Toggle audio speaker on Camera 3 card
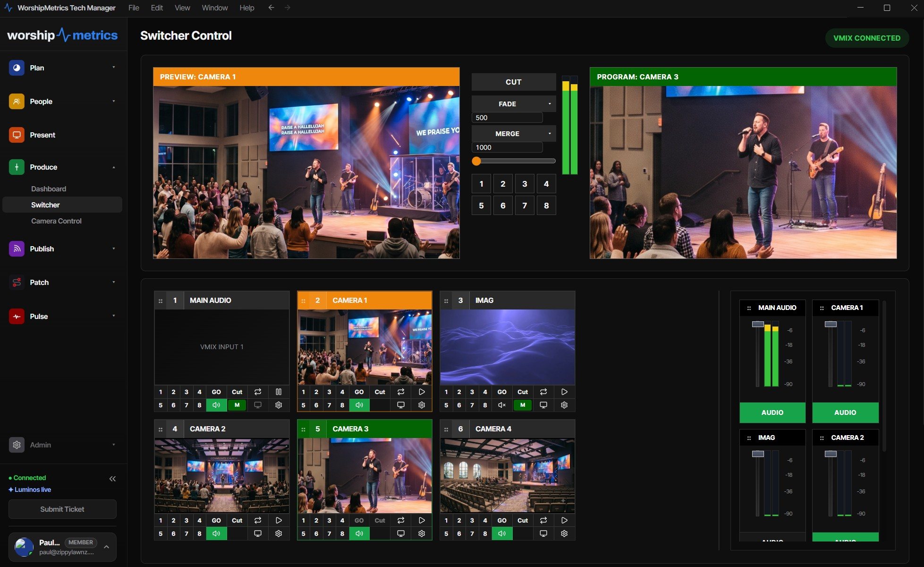This screenshot has height=567, width=924. [359, 533]
